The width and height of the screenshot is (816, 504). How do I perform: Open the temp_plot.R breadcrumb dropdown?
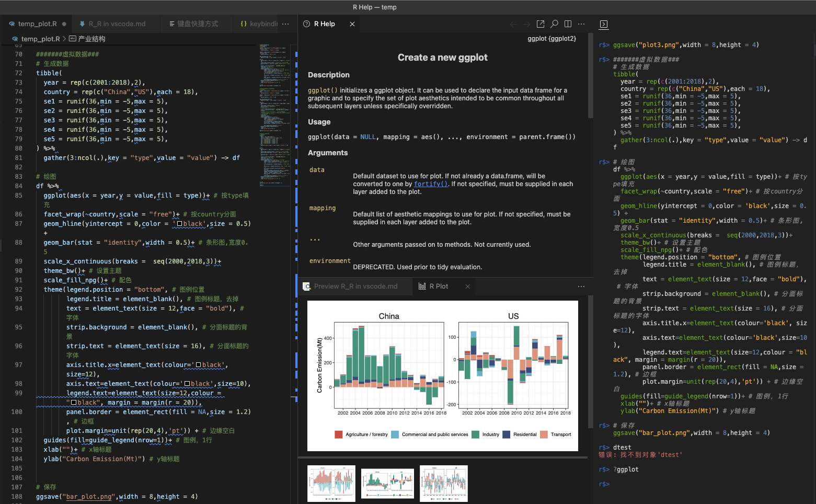[x=40, y=39]
